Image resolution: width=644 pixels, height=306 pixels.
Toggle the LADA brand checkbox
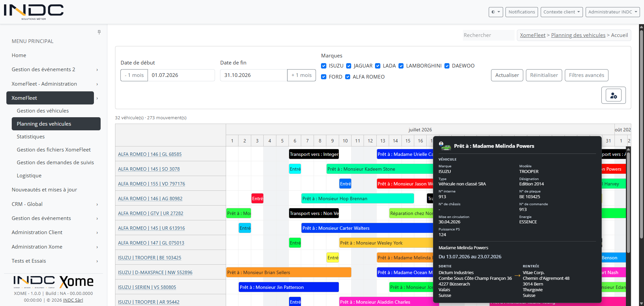tap(378, 66)
